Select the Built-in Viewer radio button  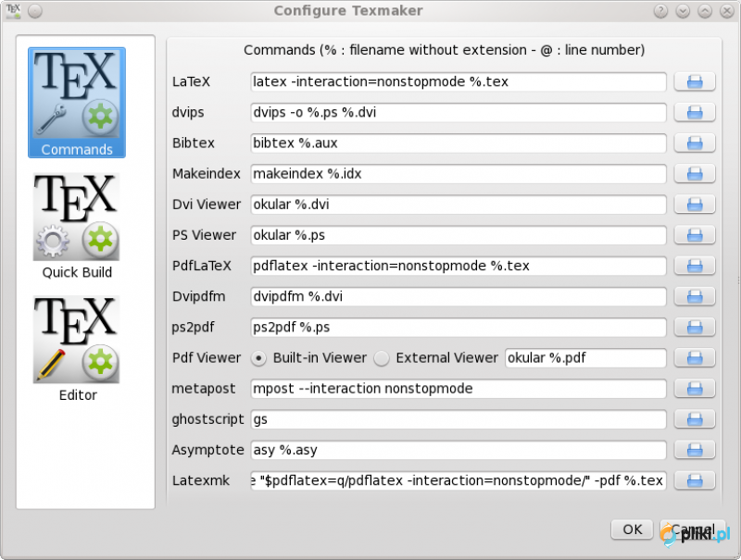click(x=258, y=358)
